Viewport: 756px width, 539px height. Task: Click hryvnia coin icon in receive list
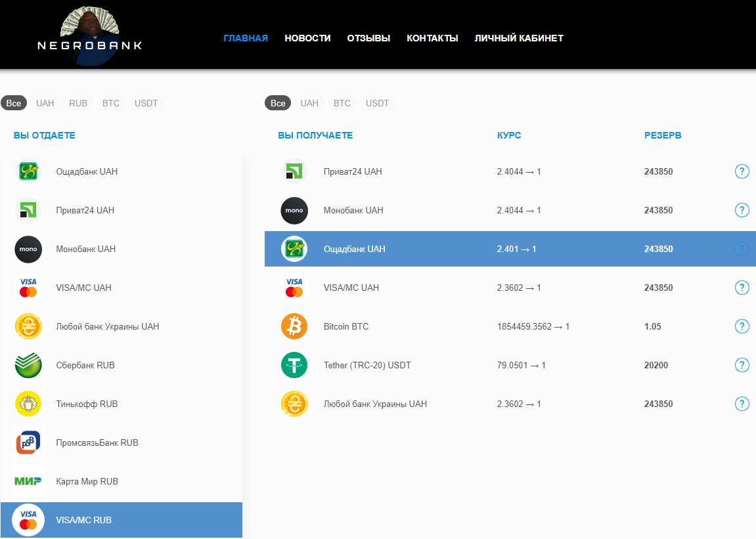tap(294, 404)
